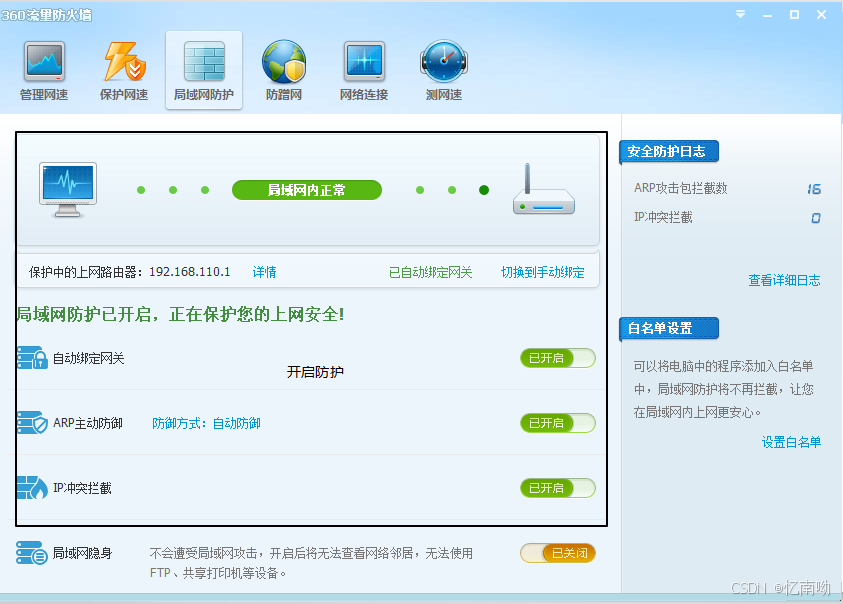Click the 安全防护日志 header
The height and width of the screenshot is (604, 843).
click(x=668, y=152)
